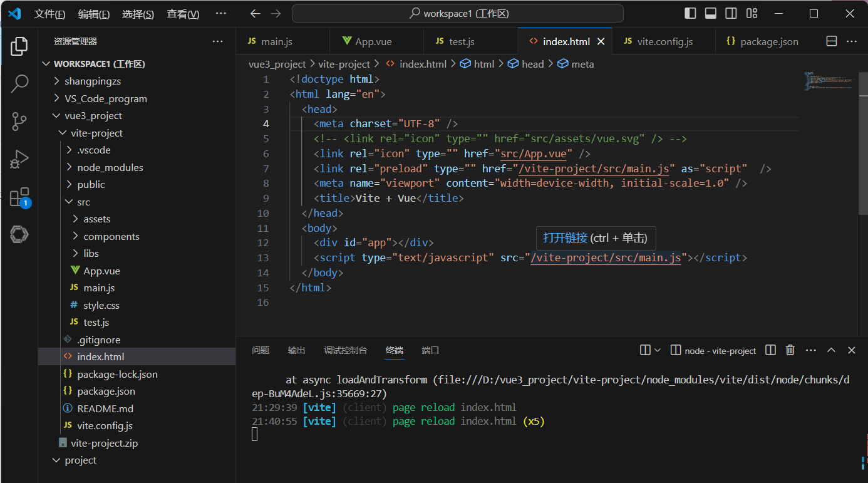Expand the .vscode folder
Image resolution: width=868 pixels, height=483 pixels.
[x=137, y=150]
